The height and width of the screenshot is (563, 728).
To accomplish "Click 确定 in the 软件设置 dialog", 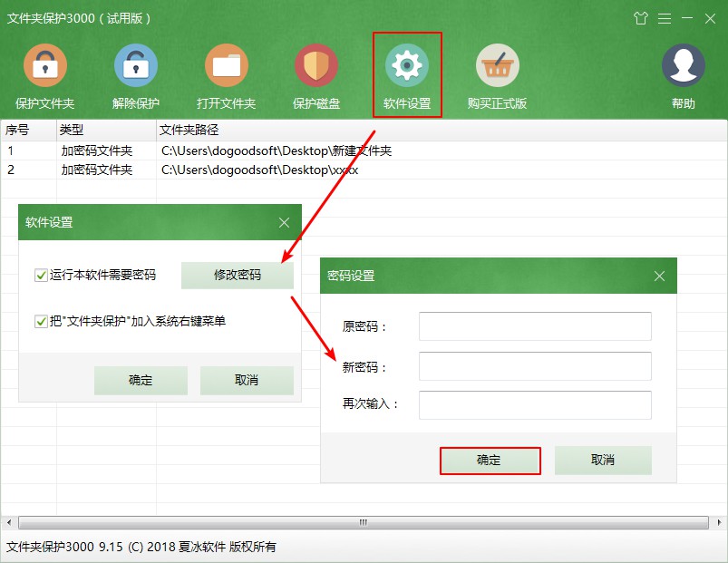I will [x=141, y=381].
